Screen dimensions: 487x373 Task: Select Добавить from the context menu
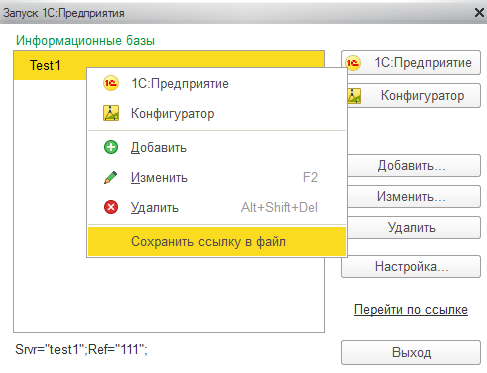[217, 147]
